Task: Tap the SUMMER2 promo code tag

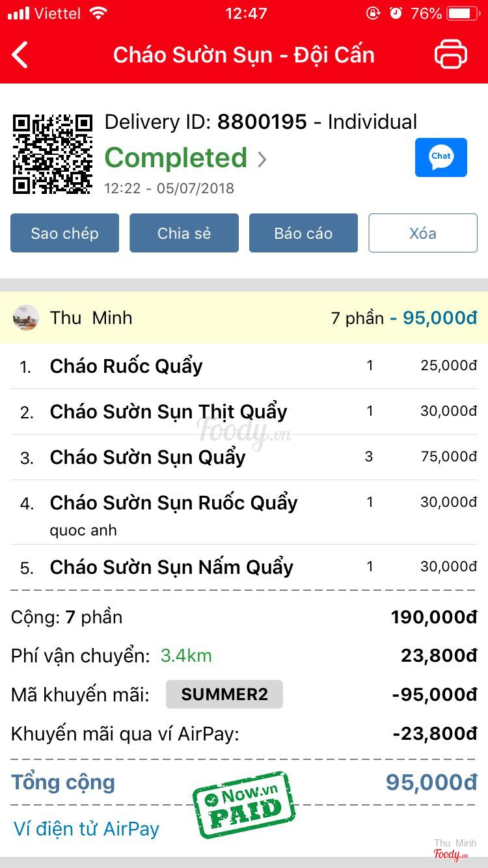Action: point(224,694)
